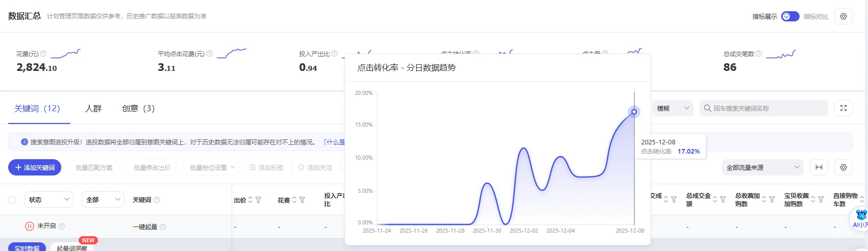Click the red pause icon beside 未开启
The height and width of the screenshot is (251, 868).
[30, 226]
